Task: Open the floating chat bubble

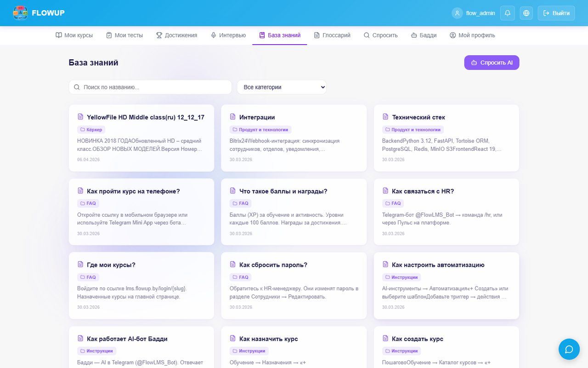Action: [569, 349]
